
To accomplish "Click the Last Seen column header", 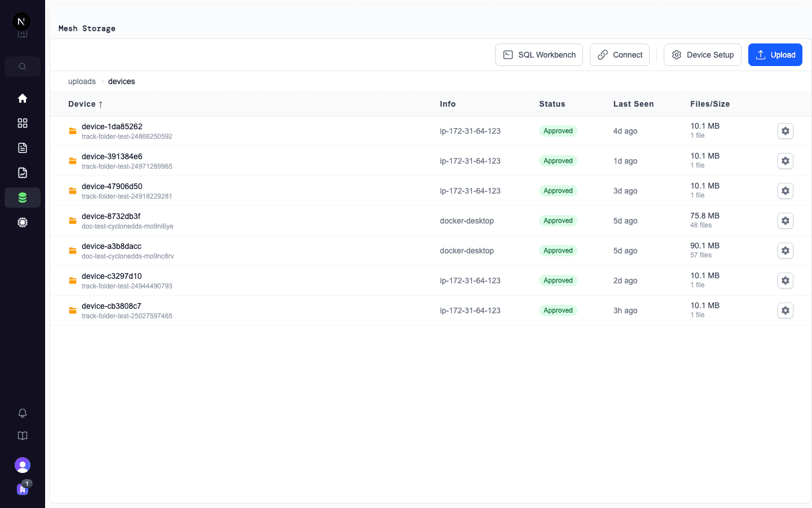I will pyautogui.click(x=634, y=104).
